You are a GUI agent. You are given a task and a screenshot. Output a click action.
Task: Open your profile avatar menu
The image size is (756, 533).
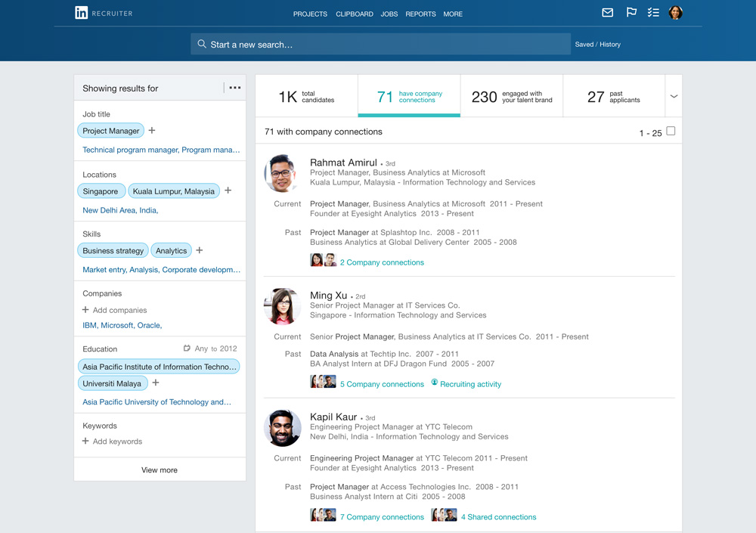tap(676, 12)
